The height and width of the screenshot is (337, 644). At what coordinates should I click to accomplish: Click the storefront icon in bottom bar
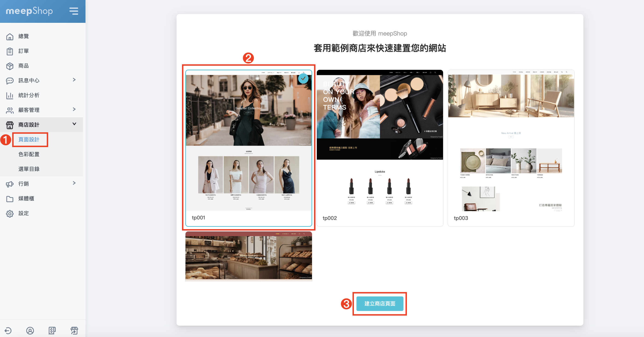74,331
